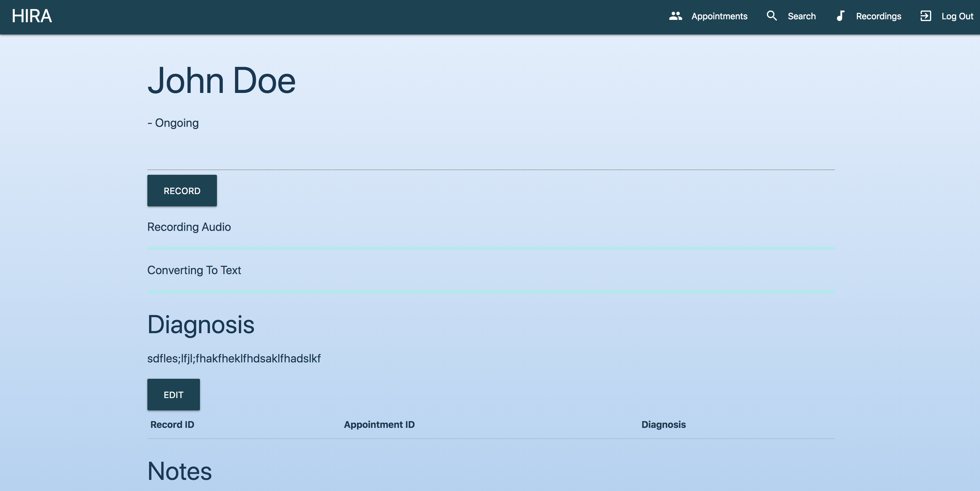980x491 pixels.
Task: Click the magnifying glass search icon
Action: click(772, 16)
